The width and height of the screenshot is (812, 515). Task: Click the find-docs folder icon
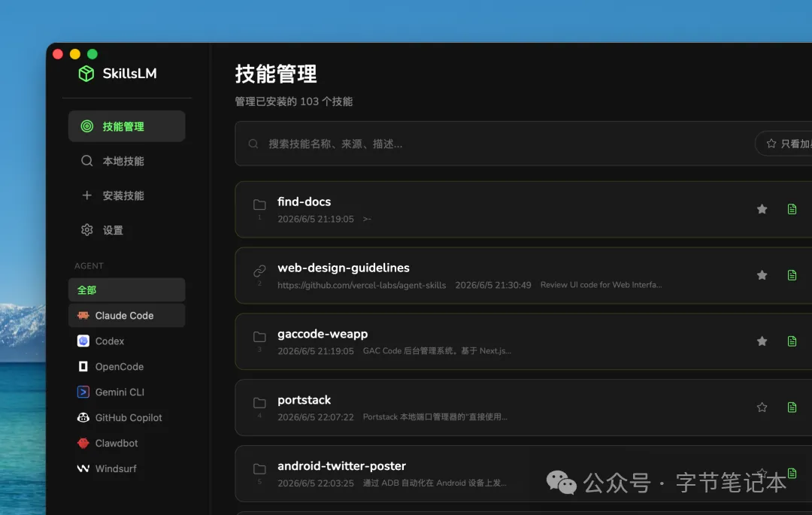click(259, 204)
